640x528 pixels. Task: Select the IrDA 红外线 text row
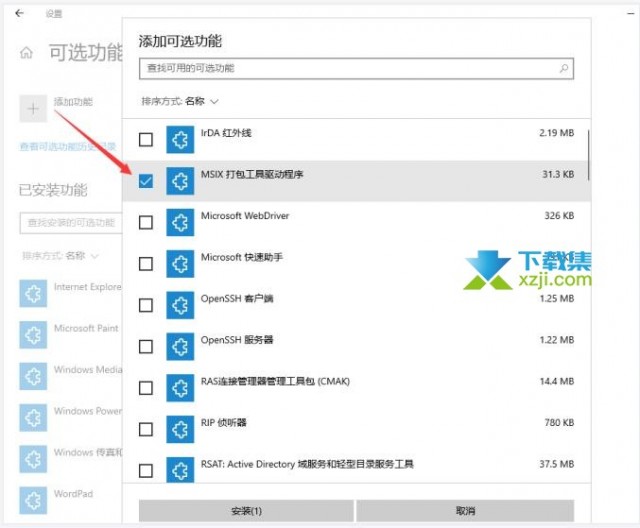click(226, 133)
